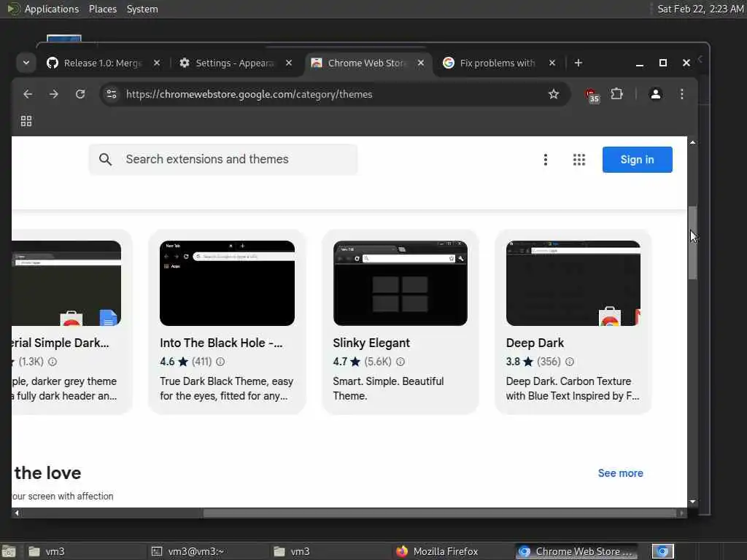
Task: Click the address bar URL
Action: tap(249, 94)
